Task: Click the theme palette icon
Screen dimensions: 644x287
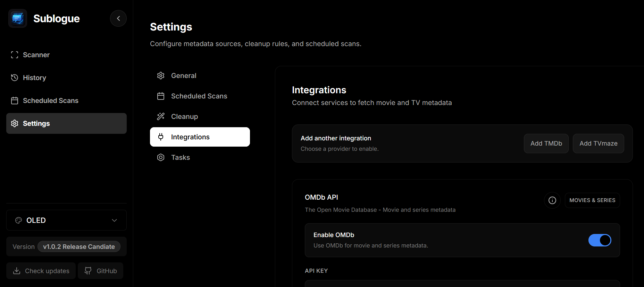Action: click(18, 220)
